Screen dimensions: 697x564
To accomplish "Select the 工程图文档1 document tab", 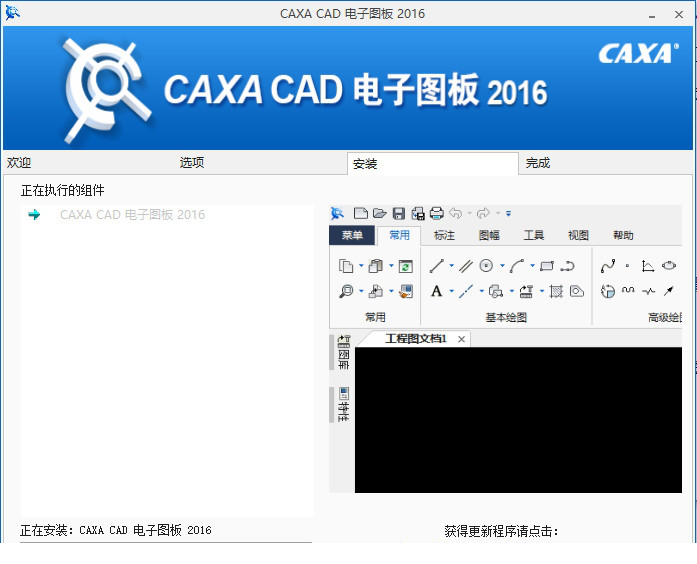I will pyautogui.click(x=415, y=339).
